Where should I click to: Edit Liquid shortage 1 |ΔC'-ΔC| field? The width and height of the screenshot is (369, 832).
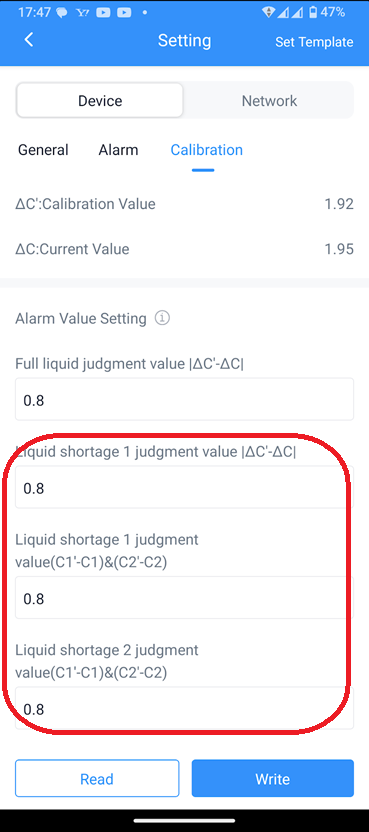184,488
